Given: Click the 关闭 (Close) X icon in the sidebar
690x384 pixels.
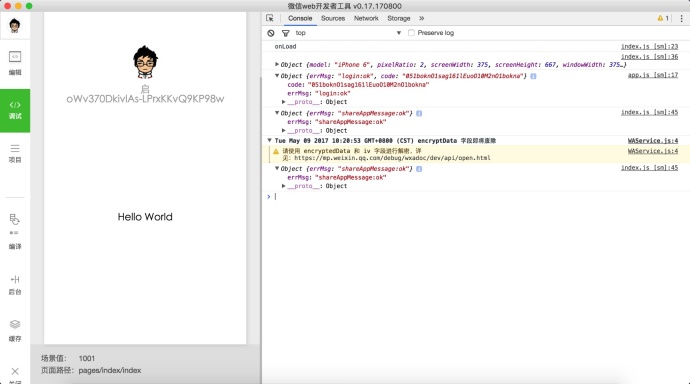Looking at the screenshot, I should click(15, 372).
